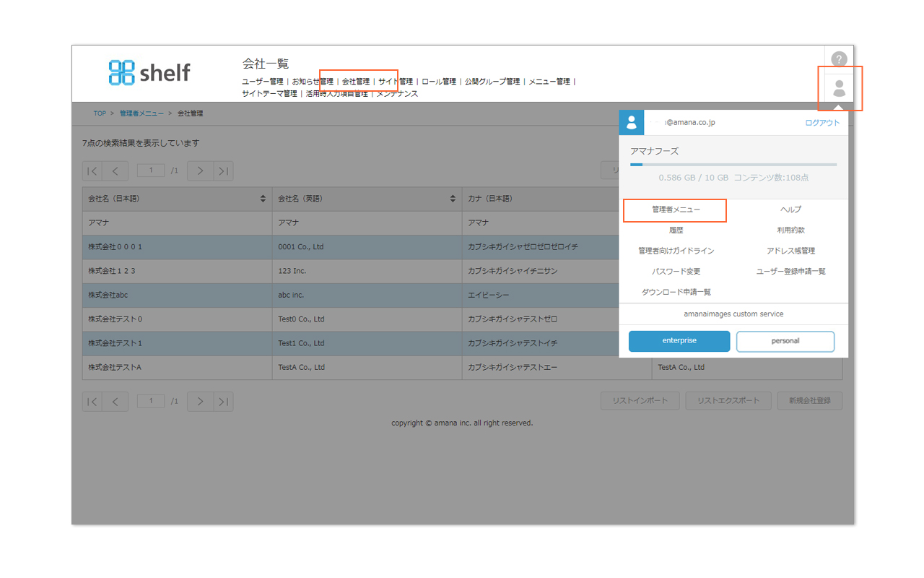
Task: Click the blue profile icon beside email
Action: (632, 122)
